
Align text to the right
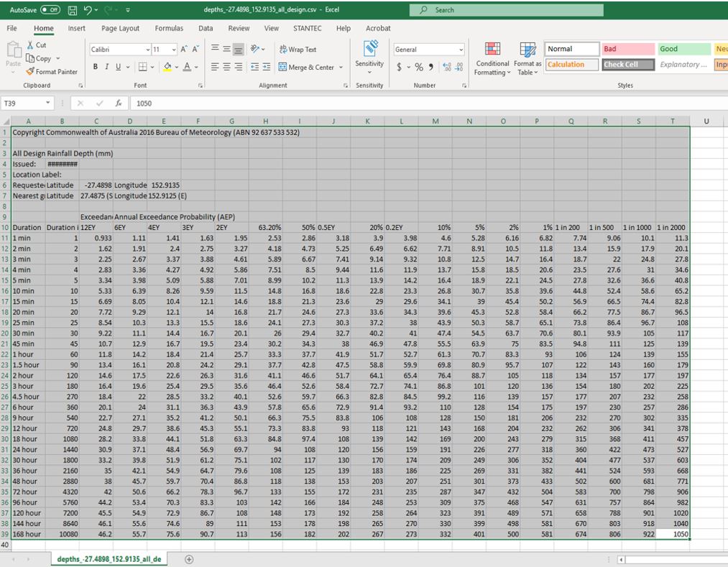tap(238, 67)
